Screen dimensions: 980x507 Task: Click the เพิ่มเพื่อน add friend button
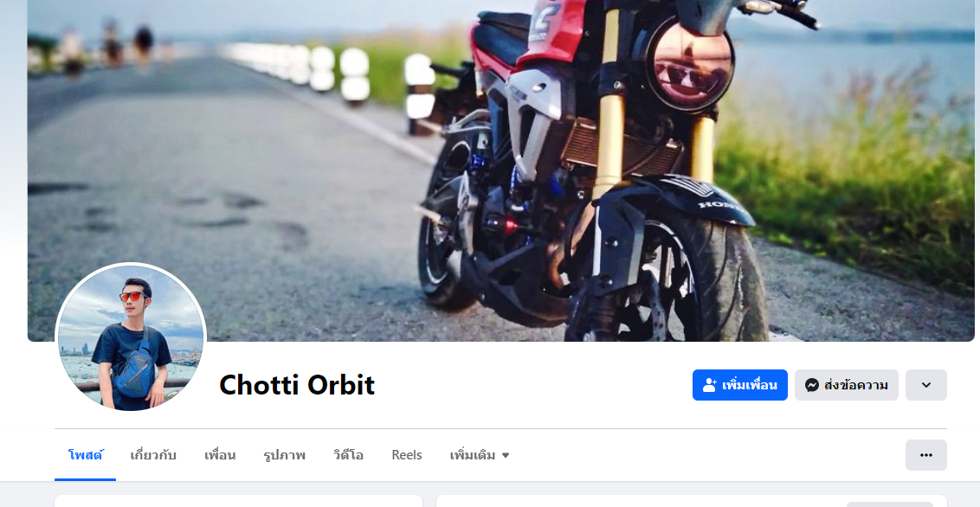click(740, 385)
